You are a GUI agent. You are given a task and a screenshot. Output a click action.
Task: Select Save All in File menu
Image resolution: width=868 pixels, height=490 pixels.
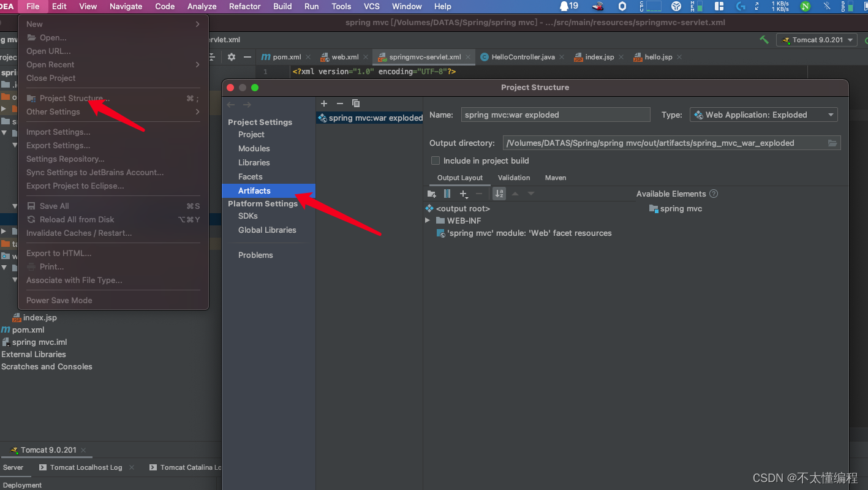[x=113, y=206]
